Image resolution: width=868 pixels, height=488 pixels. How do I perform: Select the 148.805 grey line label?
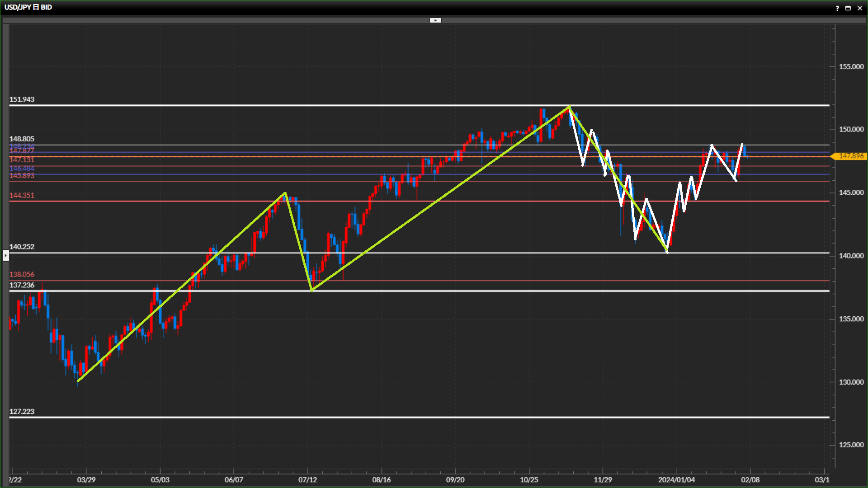(x=22, y=139)
